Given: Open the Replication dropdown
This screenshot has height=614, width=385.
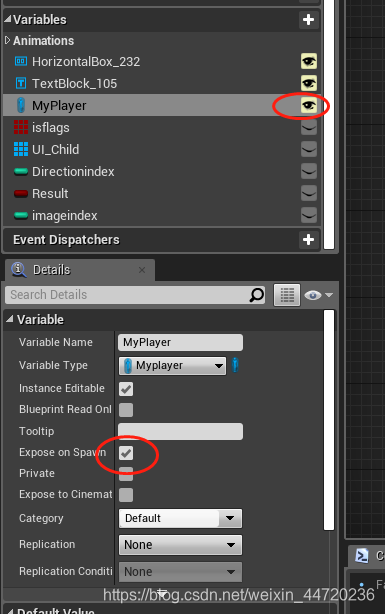Looking at the screenshot, I should point(180,545).
